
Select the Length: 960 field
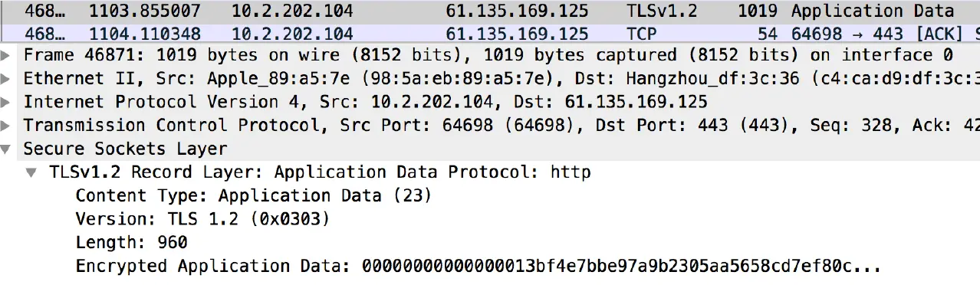tap(131, 243)
